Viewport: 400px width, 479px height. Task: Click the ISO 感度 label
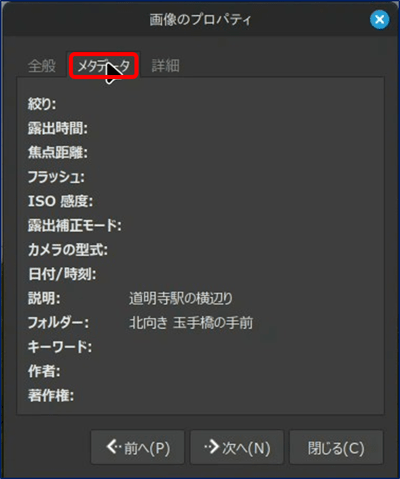60,201
